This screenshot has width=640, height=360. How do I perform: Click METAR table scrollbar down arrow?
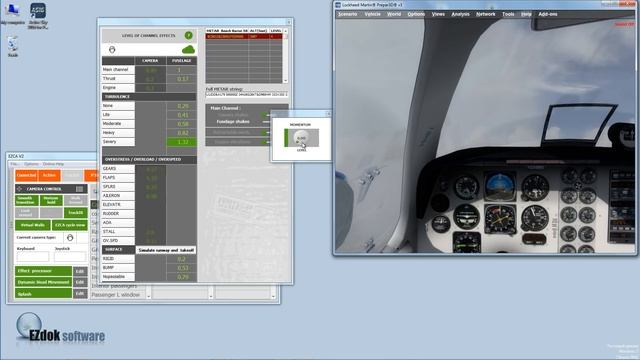(x=285, y=81)
